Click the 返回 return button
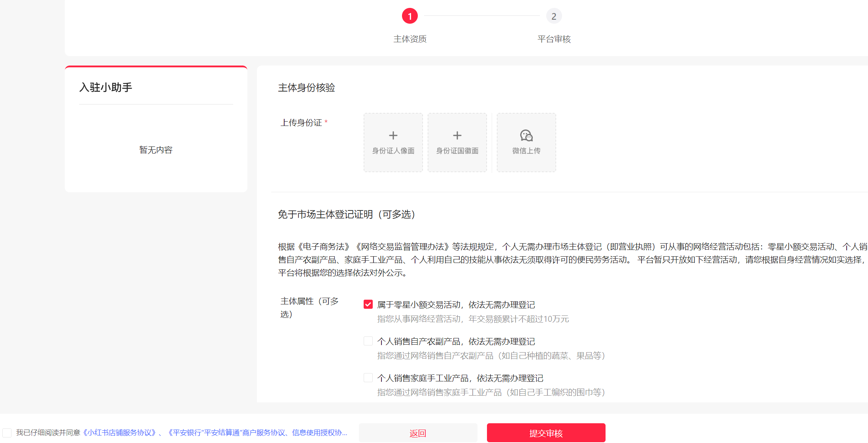 pos(418,433)
